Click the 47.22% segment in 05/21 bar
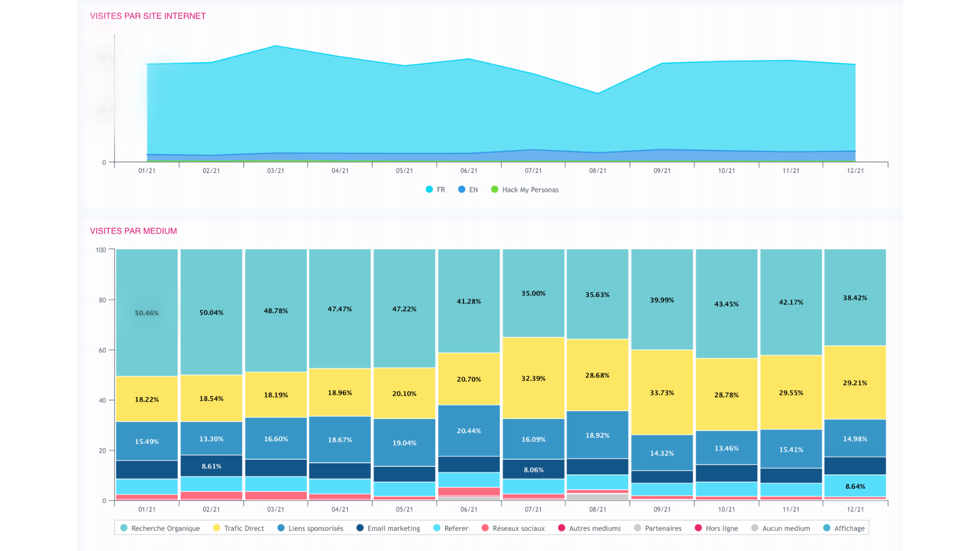 [404, 309]
